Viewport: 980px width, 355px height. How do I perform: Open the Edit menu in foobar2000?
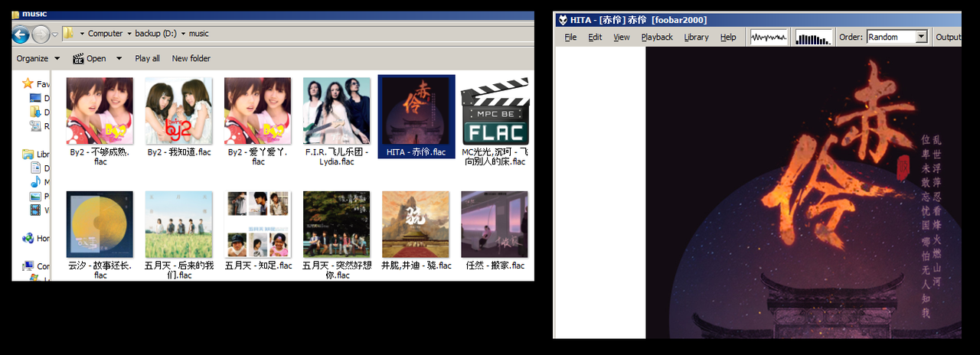[x=595, y=37]
